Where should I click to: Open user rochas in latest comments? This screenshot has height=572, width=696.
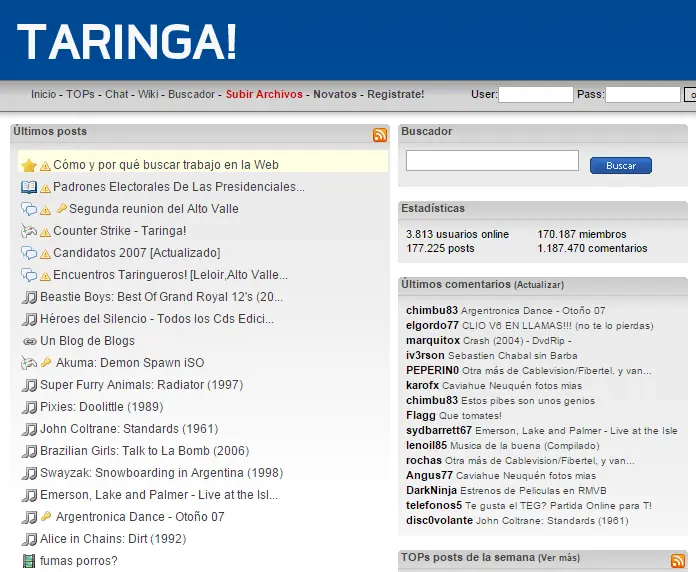point(424,461)
